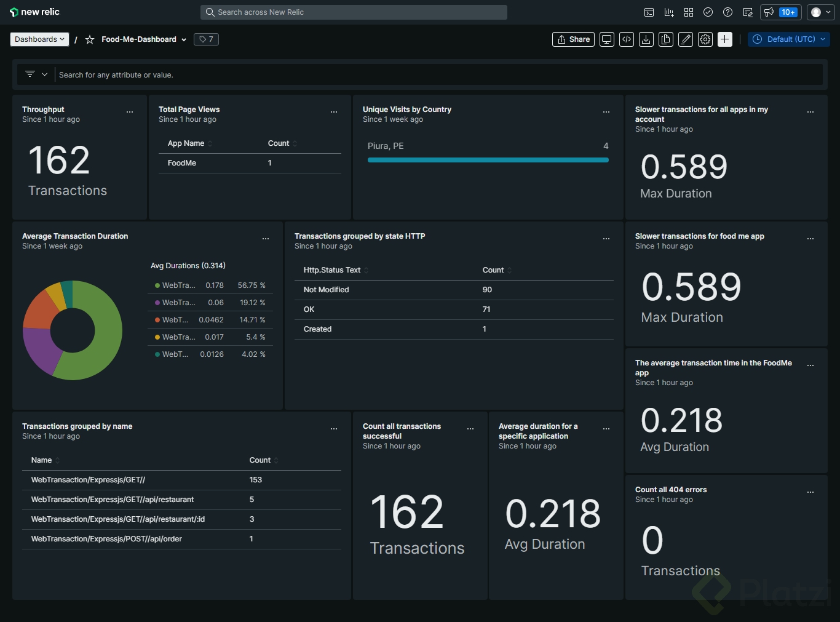Open Slower transactions for food me app menu
This screenshot has height=622, width=840.
[x=810, y=239]
